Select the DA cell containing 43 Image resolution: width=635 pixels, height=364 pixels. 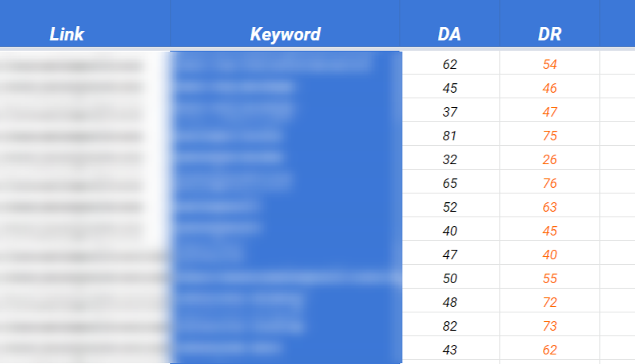tap(450, 349)
